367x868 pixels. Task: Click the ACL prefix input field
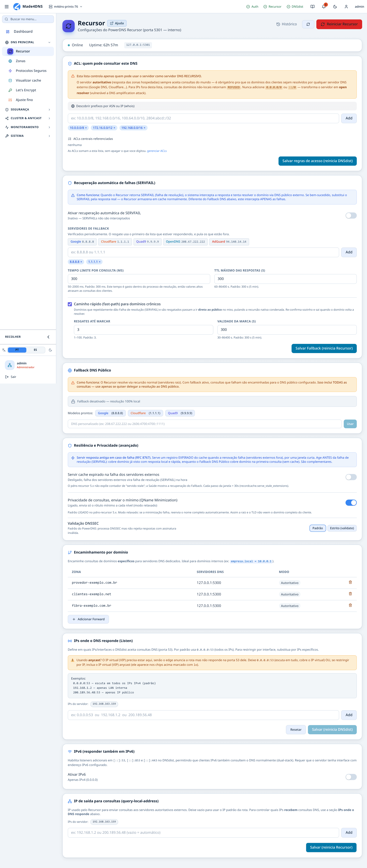203,118
